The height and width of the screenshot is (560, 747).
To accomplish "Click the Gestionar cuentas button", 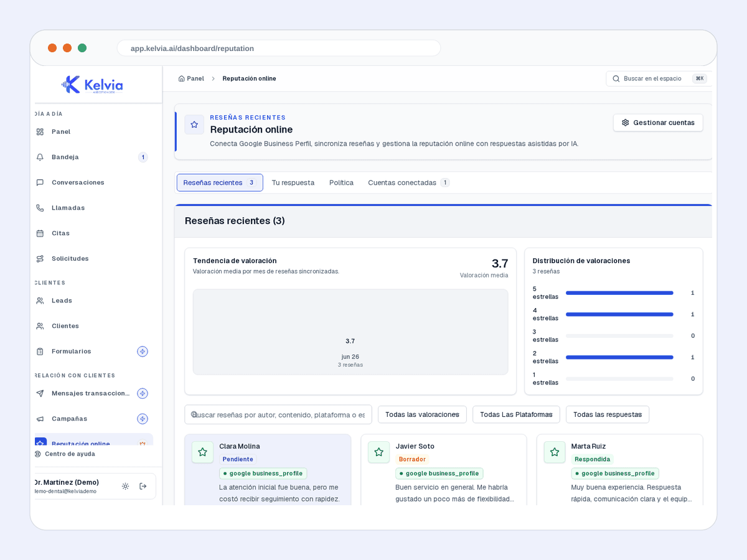I will tap(658, 123).
